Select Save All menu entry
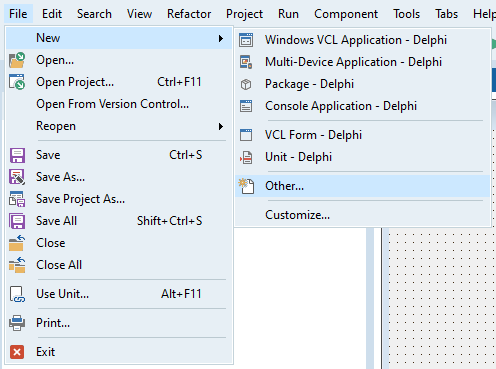Viewport: 496px width, 369px height. (119, 221)
